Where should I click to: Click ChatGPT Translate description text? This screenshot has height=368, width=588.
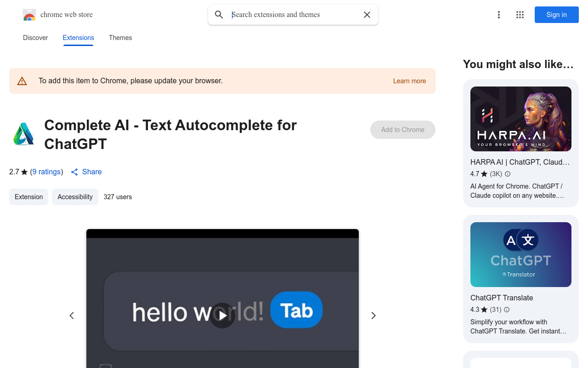518,327
